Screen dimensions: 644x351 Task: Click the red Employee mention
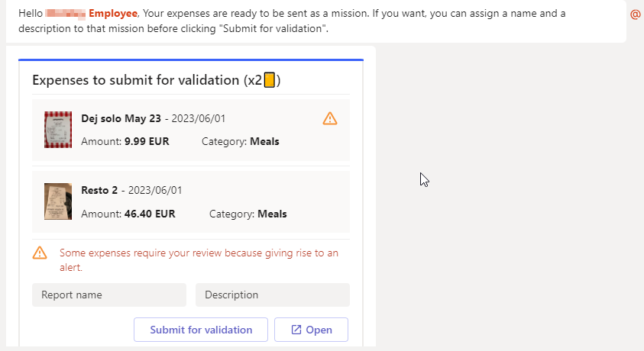click(114, 14)
